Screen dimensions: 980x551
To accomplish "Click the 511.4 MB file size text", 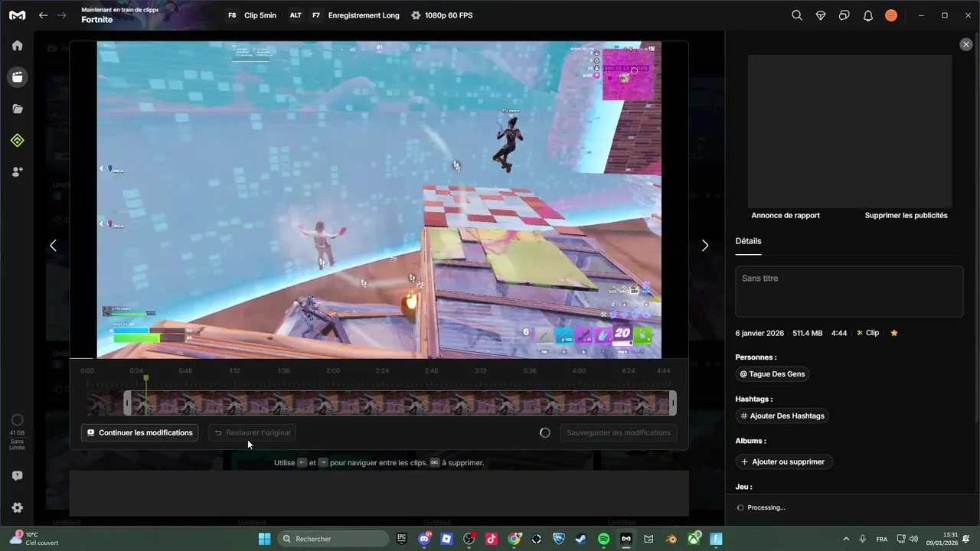I will pyautogui.click(x=808, y=333).
